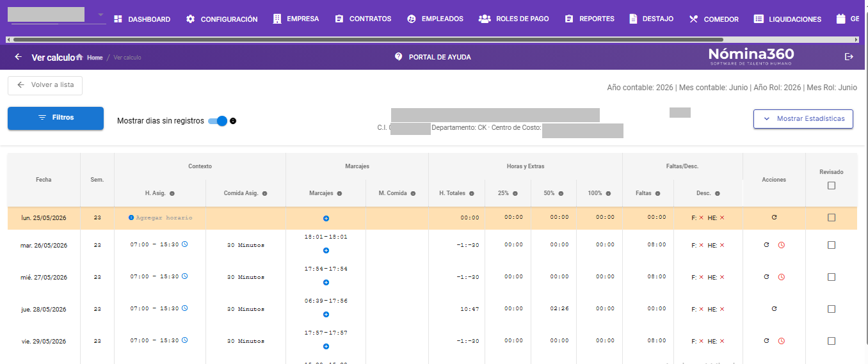Image resolution: width=868 pixels, height=364 pixels.
Task: Open the Portal de Ayuda link
Action: click(x=433, y=57)
